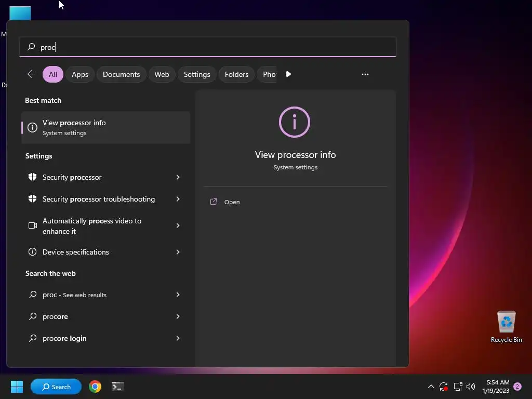Viewport: 532px width, 399px height.
Task: Click the magnifier icon in search box
Action: (x=31, y=47)
